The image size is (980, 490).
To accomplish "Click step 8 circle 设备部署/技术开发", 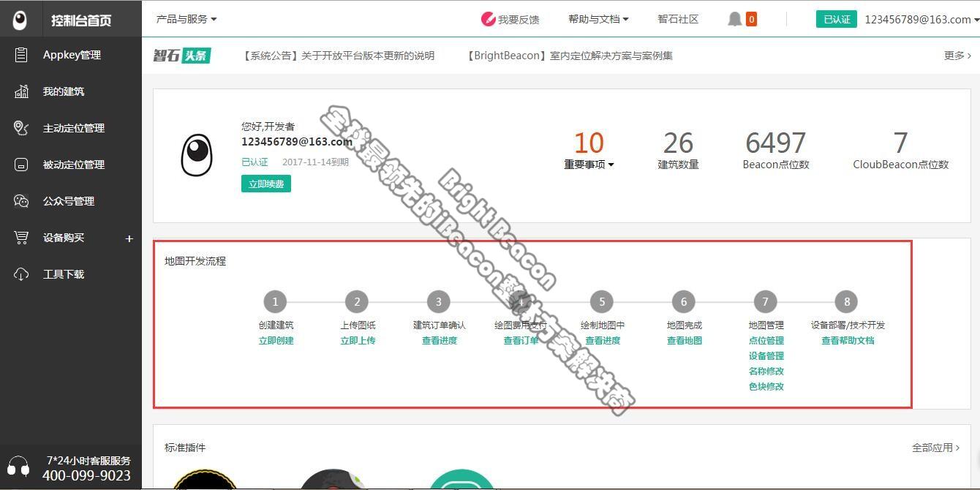I will point(847,301).
